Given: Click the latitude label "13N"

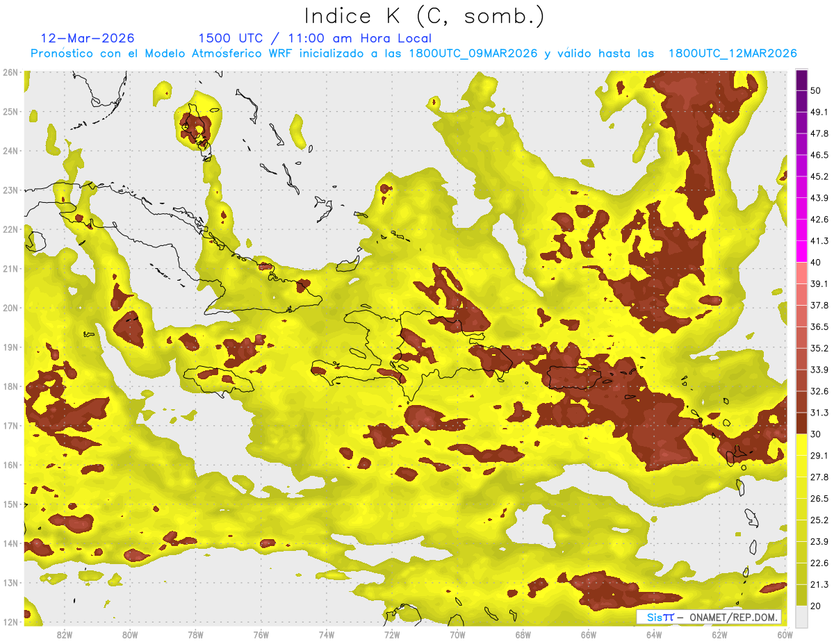Looking at the screenshot, I should pos(10,583).
